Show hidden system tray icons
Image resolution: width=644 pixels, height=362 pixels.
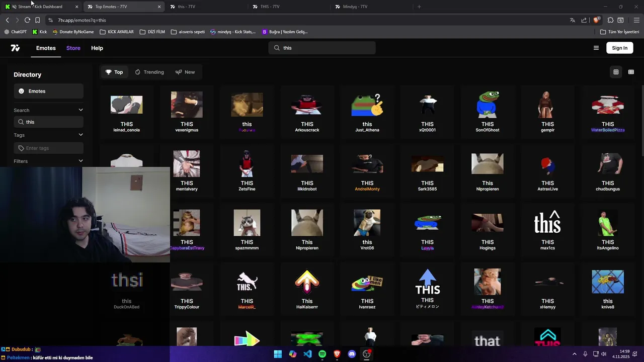coord(575,354)
